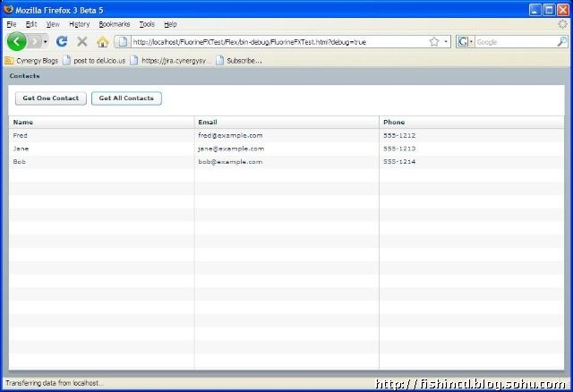The height and width of the screenshot is (392, 573).
Task: Open the File menu
Action: (x=12, y=24)
